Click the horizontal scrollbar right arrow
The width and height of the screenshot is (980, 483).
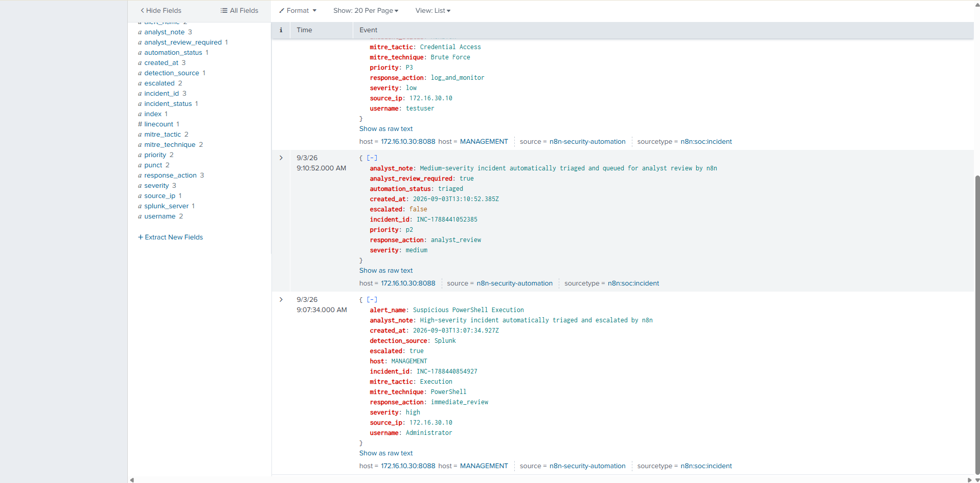969,480
